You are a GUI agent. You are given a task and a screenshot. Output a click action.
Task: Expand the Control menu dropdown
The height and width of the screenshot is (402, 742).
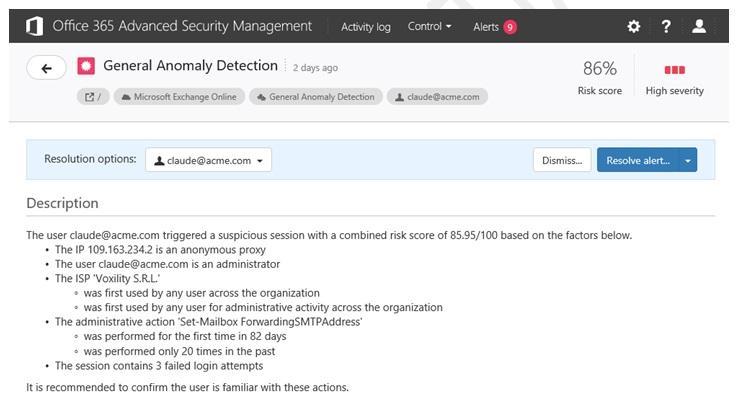click(x=429, y=27)
